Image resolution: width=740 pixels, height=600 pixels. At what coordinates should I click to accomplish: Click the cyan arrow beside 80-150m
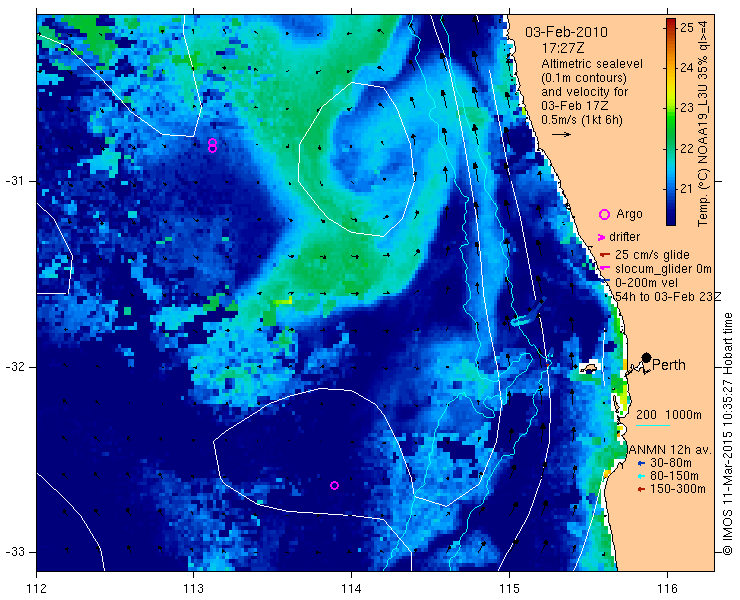pyautogui.click(x=640, y=476)
